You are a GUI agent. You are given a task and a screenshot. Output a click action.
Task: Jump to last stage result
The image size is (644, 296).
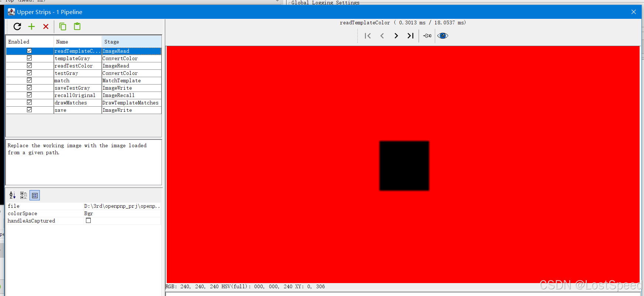411,36
